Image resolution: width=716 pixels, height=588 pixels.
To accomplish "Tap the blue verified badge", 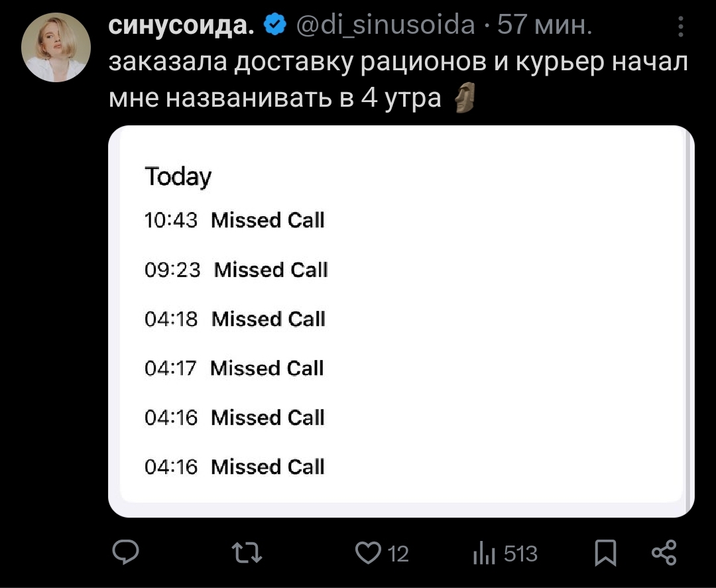I will pyautogui.click(x=275, y=25).
